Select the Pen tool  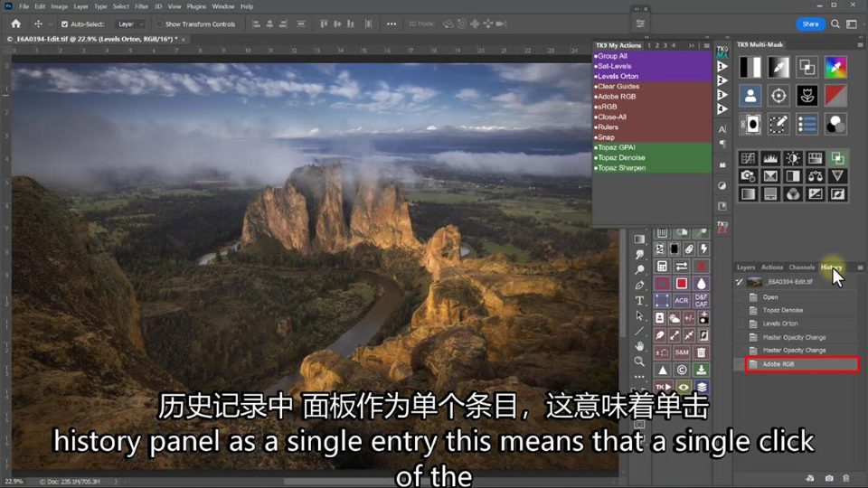pos(639,286)
